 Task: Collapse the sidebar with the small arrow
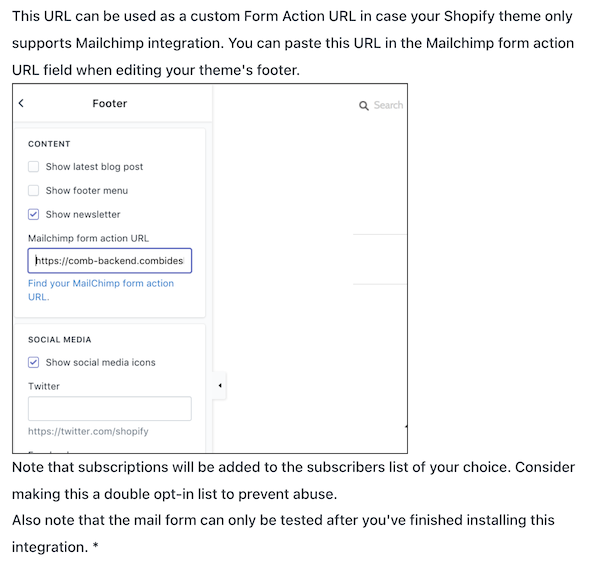[220, 385]
